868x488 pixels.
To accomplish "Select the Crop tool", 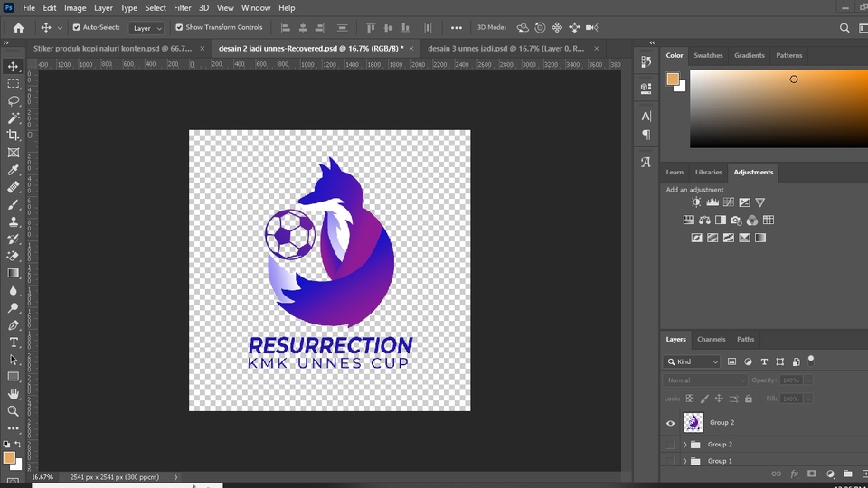I will (14, 136).
